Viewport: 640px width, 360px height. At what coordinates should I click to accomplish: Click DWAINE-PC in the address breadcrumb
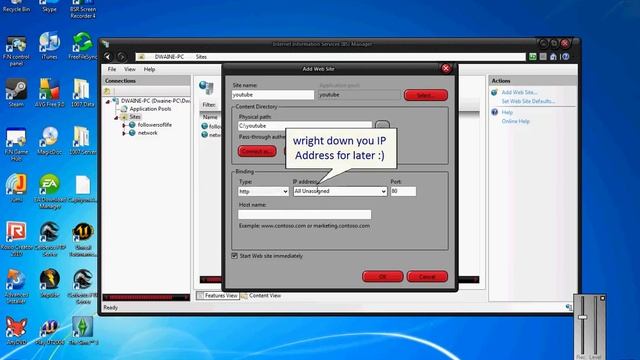click(x=169, y=57)
